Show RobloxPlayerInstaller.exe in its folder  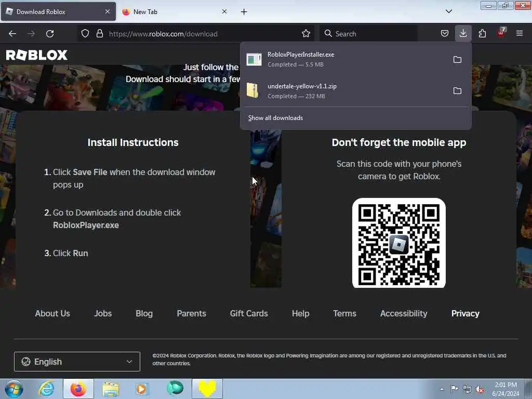pyautogui.click(x=457, y=60)
